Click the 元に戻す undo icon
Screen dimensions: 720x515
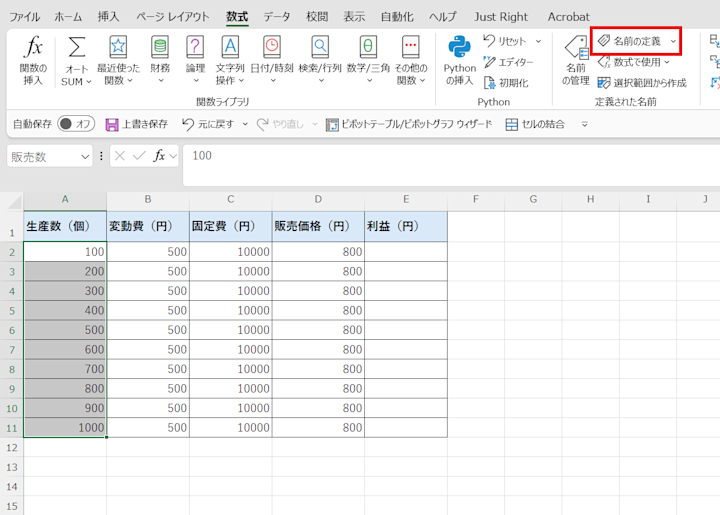187,124
